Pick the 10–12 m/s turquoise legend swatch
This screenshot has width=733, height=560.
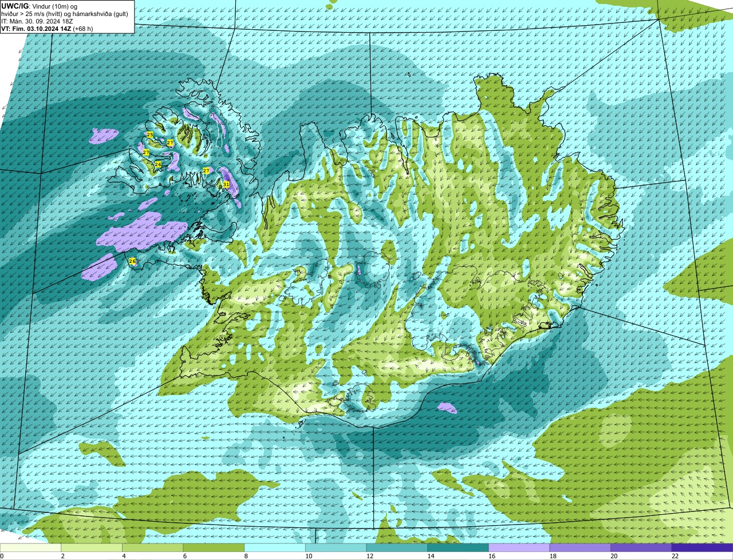point(336,547)
